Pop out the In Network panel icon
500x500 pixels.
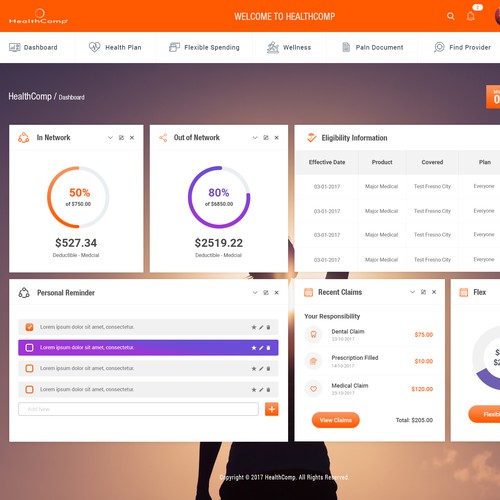[121, 138]
